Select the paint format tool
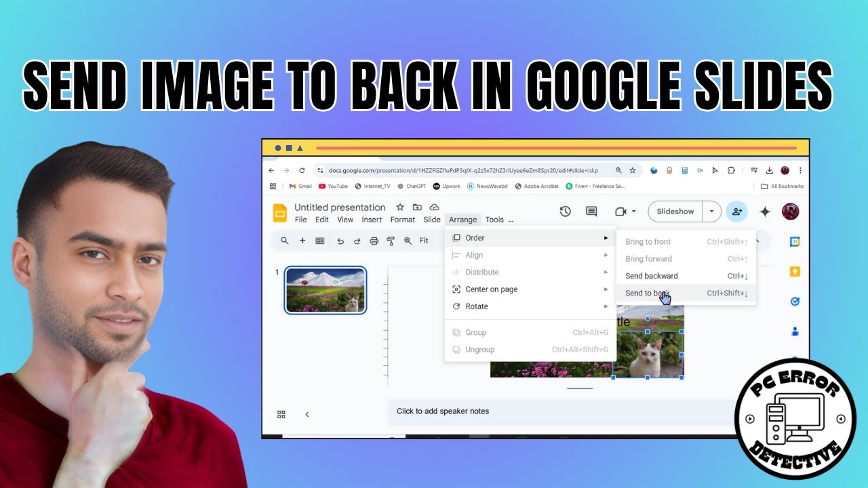The height and width of the screenshot is (488, 868). coord(391,241)
